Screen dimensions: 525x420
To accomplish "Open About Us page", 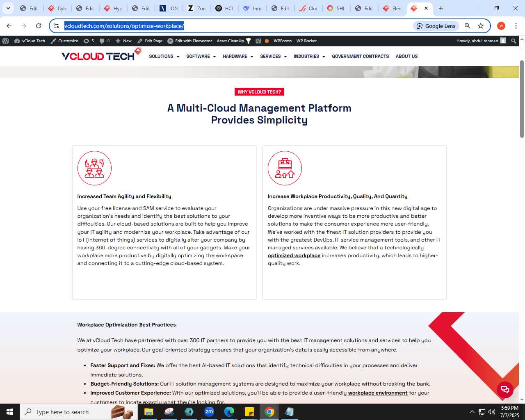I will [406, 57].
